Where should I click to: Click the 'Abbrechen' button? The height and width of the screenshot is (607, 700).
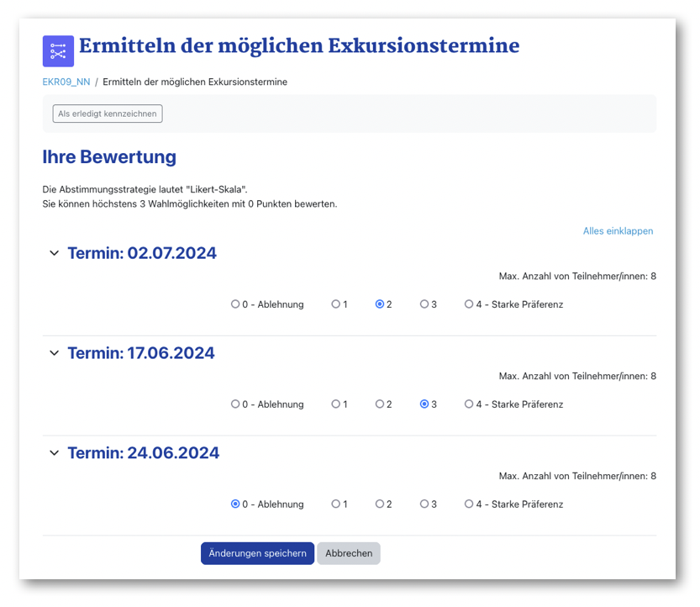[x=349, y=553]
